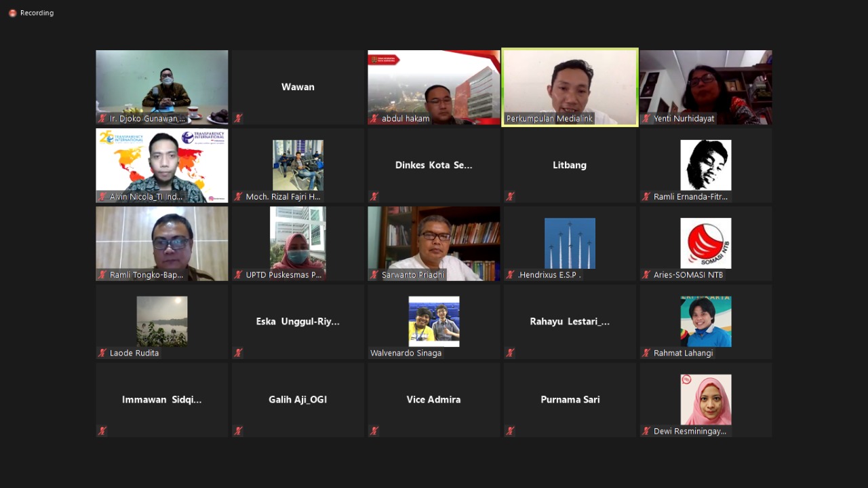Click the muted mic icon on Litbang's tile
Screen dimensions: 868x488
click(510, 197)
